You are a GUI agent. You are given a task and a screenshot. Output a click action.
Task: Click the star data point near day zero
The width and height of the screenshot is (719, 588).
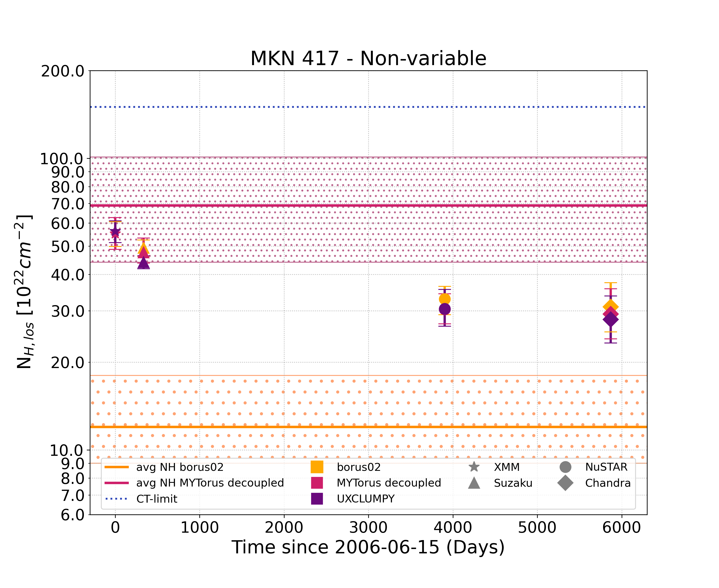click(x=115, y=232)
